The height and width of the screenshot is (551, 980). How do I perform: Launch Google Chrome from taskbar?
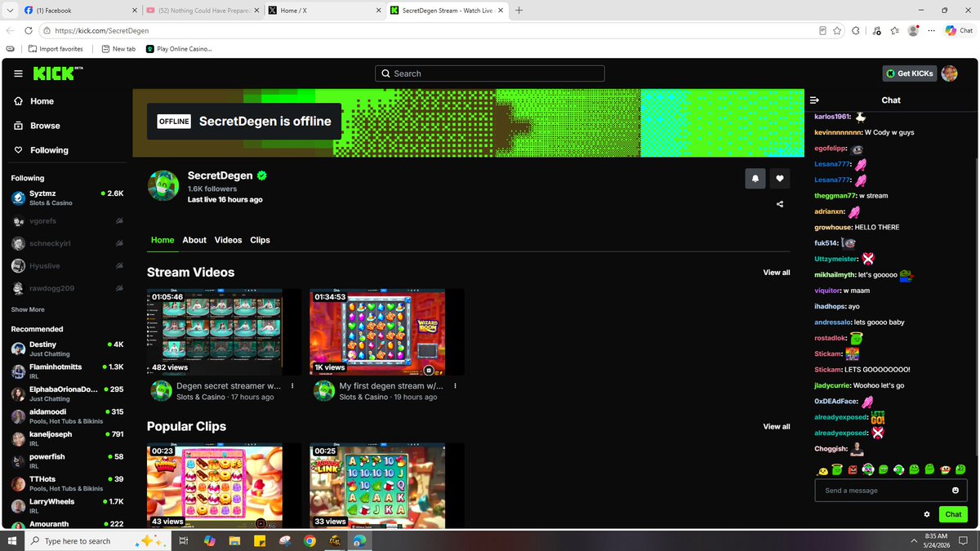[x=310, y=540]
